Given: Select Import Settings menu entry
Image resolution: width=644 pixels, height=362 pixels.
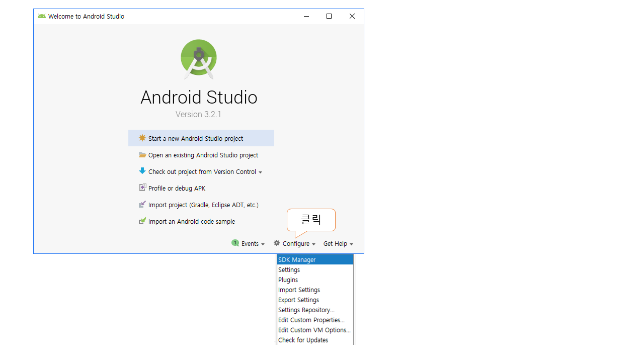Looking at the screenshot, I should [x=299, y=290].
